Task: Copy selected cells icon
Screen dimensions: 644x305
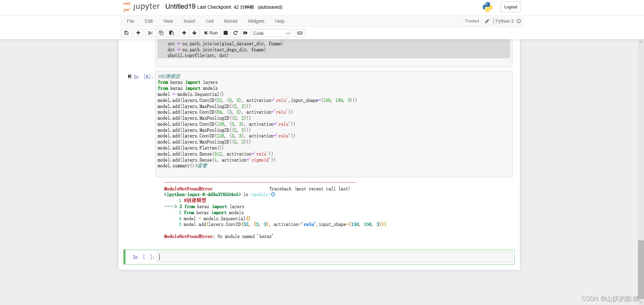Action: [x=161, y=33]
